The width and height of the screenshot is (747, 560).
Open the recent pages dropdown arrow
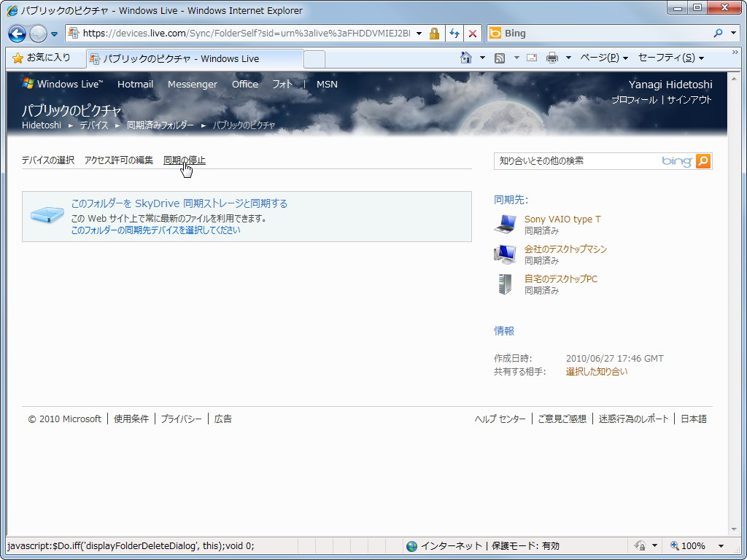(54, 34)
